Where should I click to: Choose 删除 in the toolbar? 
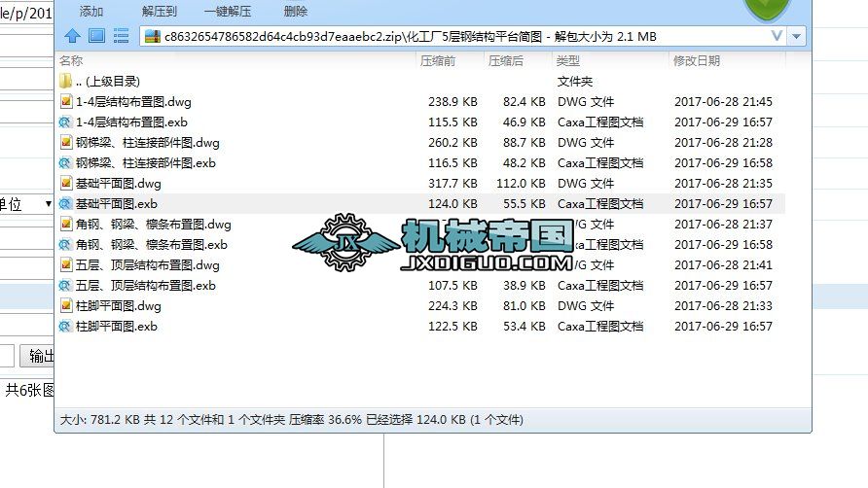point(296,11)
